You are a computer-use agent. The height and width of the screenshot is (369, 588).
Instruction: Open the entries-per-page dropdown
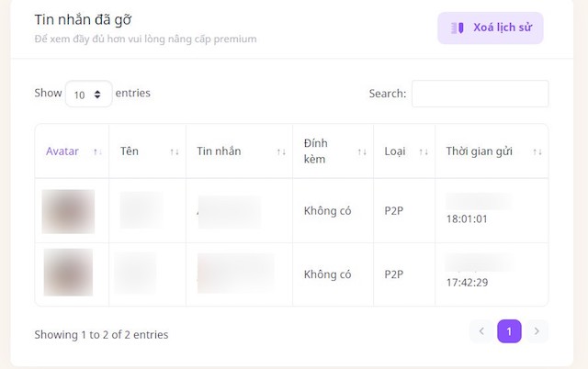(x=88, y=94)
